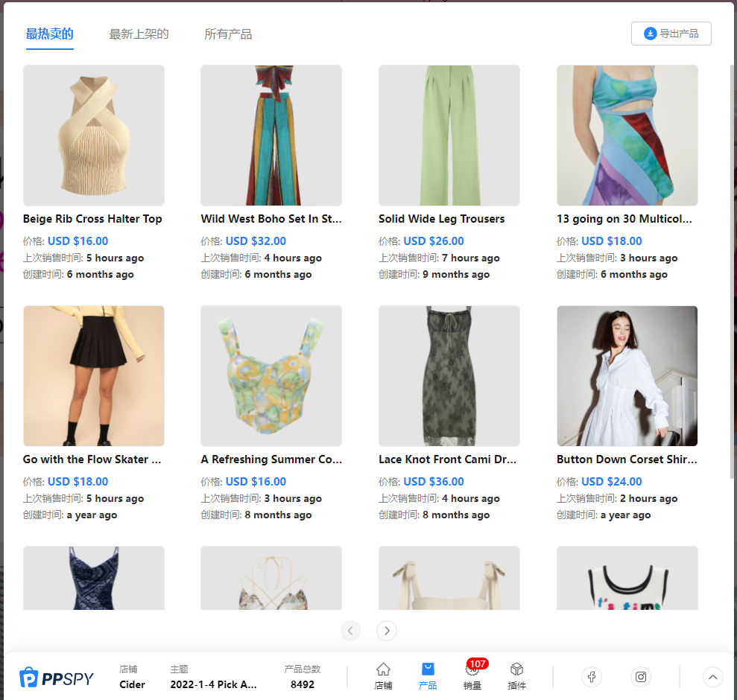Open the 13 going on 30 Multicolor dress image
Screen dimensions: 737x700
627,136
